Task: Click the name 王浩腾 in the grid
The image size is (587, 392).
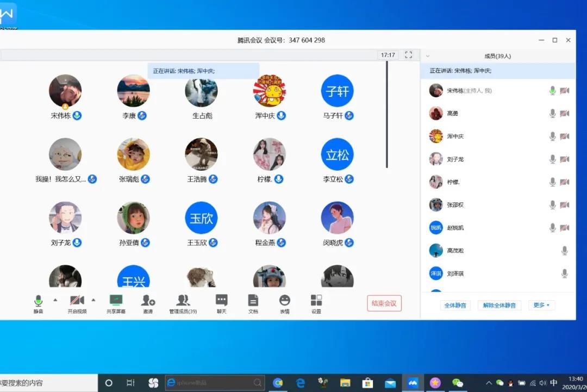Action: 197,179
